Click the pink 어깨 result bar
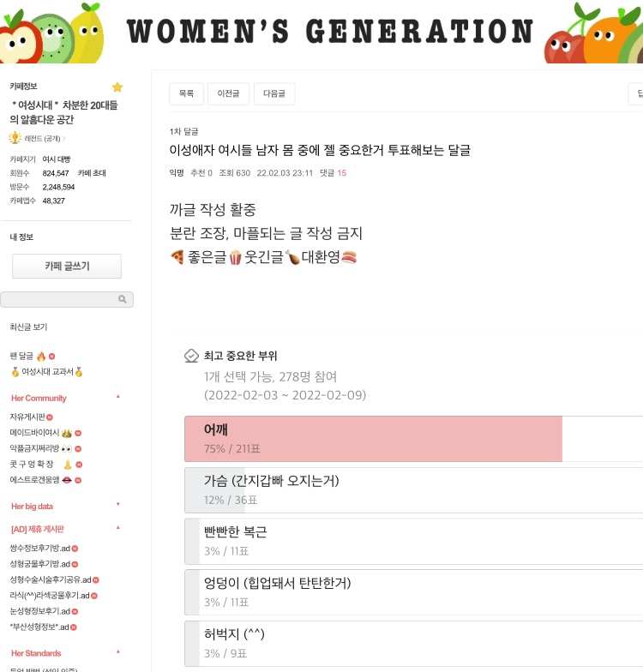This screenshot has width=643, height=672. [373, 439]
